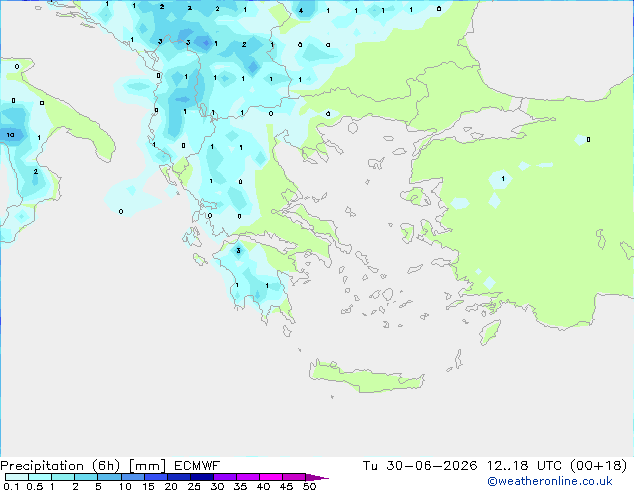Select the magenta 40–45 mm legend swatch
The width and height of the screenshot is (634, 490).
point(271,477)
